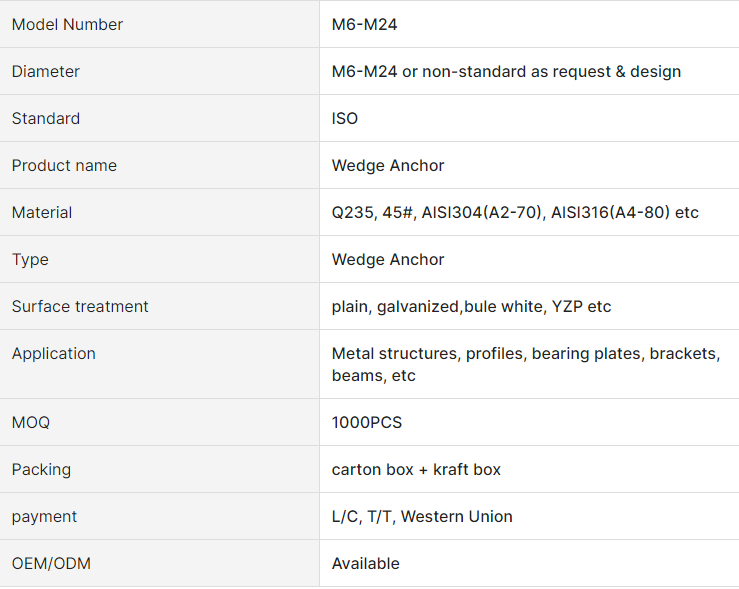This screenshot has width=739, height=589.
Task: Click the "plain, galvanized" surface treatment value
Action: click(x=396, y=307)
